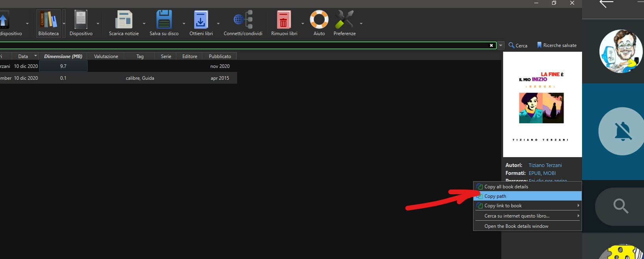The height and width of the screenshot is (259, 644).
Task: Open Scarica notizie news download
Action: pyautogui.click(x=124, y=20)
